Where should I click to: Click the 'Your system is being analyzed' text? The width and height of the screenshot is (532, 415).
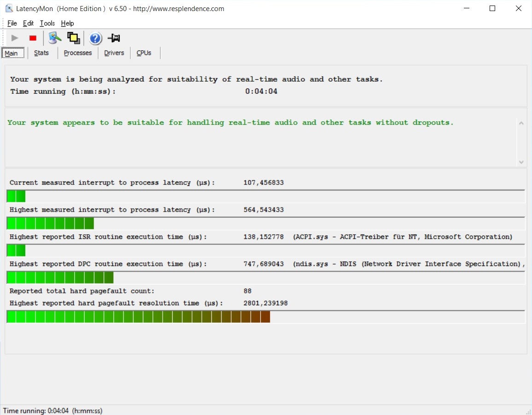(196, 79)
